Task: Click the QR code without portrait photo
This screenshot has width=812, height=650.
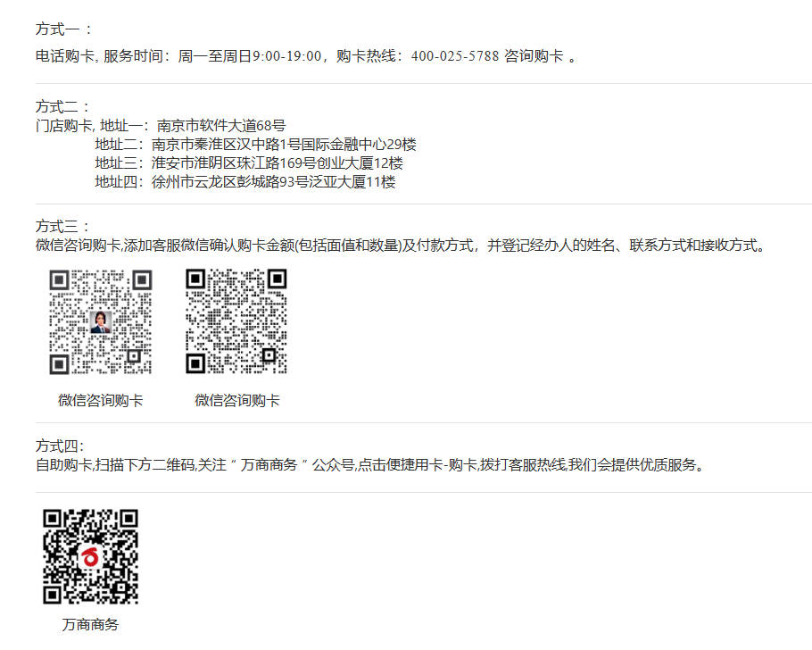Action: (x=236, y=321)
